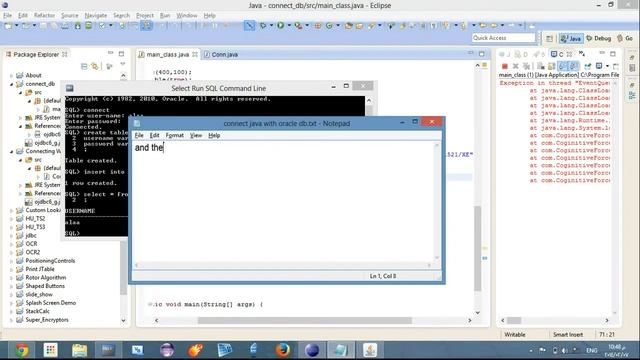
Task: Click the volume icon in system tray
Action: [565, 350]
